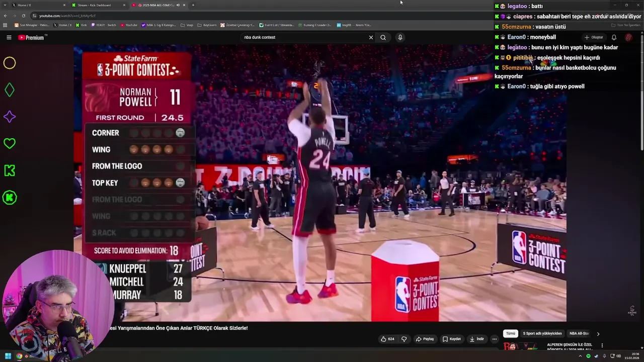Screen dimensions: 644x362
Task: Open a new browser tab
Action: click(x=193, y=5)
